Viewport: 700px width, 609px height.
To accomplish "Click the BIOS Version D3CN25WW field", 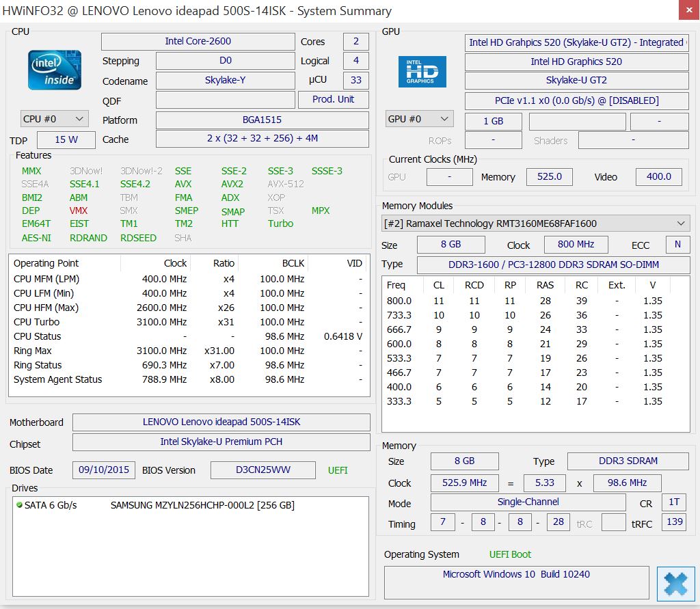I will coord(262,470).
